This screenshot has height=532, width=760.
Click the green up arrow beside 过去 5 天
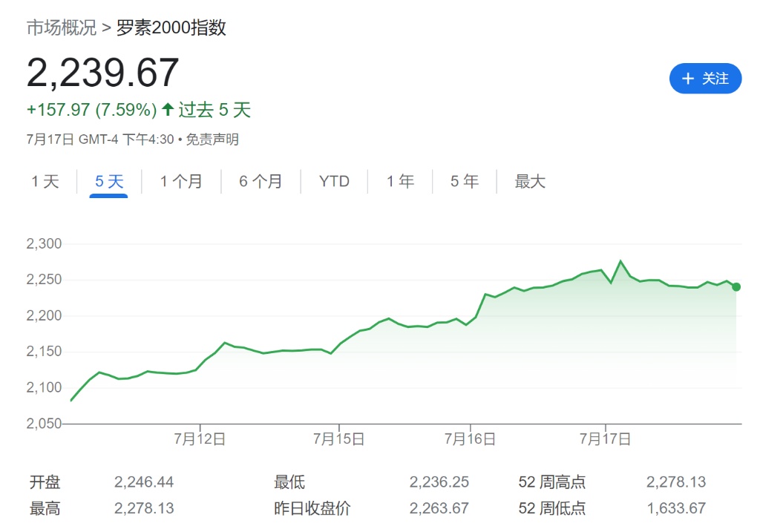tap(168, 111)
